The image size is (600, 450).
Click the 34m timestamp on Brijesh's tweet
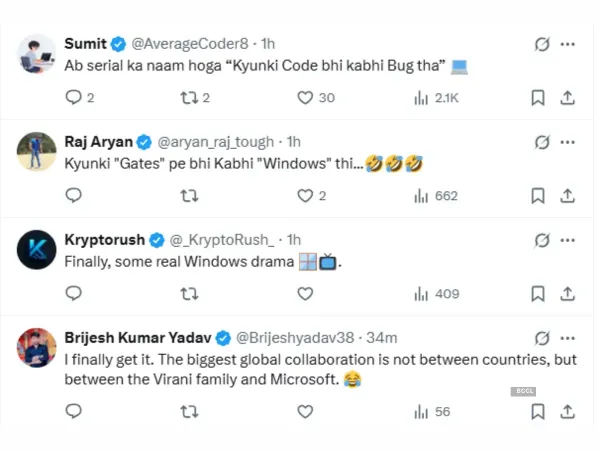381,338
